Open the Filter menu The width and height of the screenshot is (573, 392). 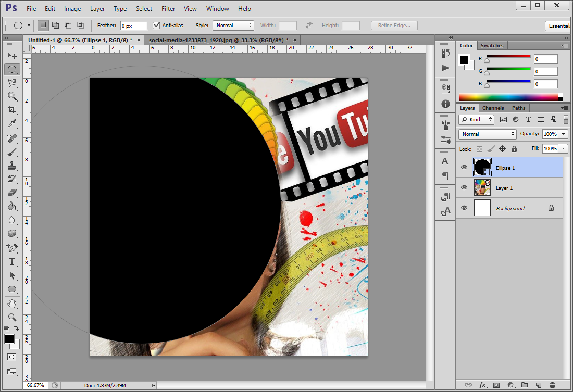click(x=168, y=8)
